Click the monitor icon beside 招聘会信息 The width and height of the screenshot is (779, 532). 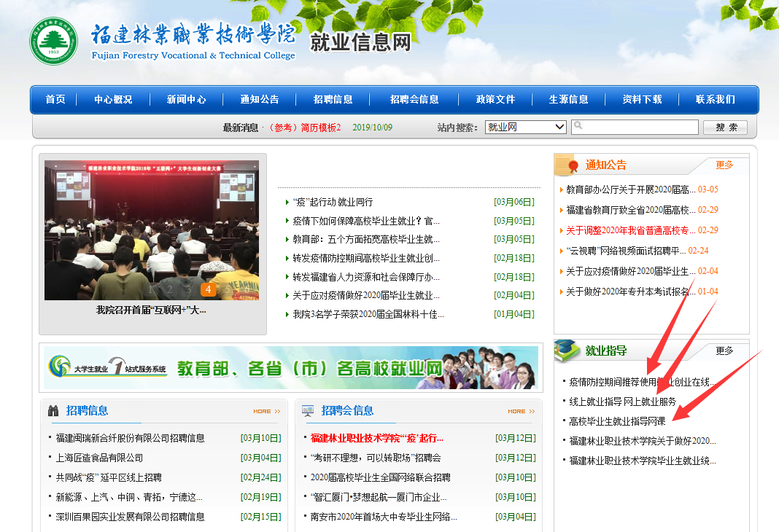point(308,410)
